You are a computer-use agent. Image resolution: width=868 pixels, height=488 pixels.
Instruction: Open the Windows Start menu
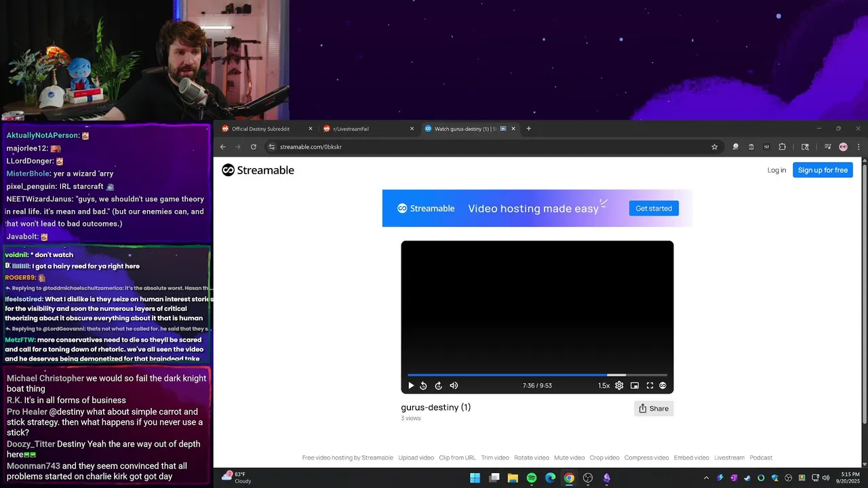[475, 478]
